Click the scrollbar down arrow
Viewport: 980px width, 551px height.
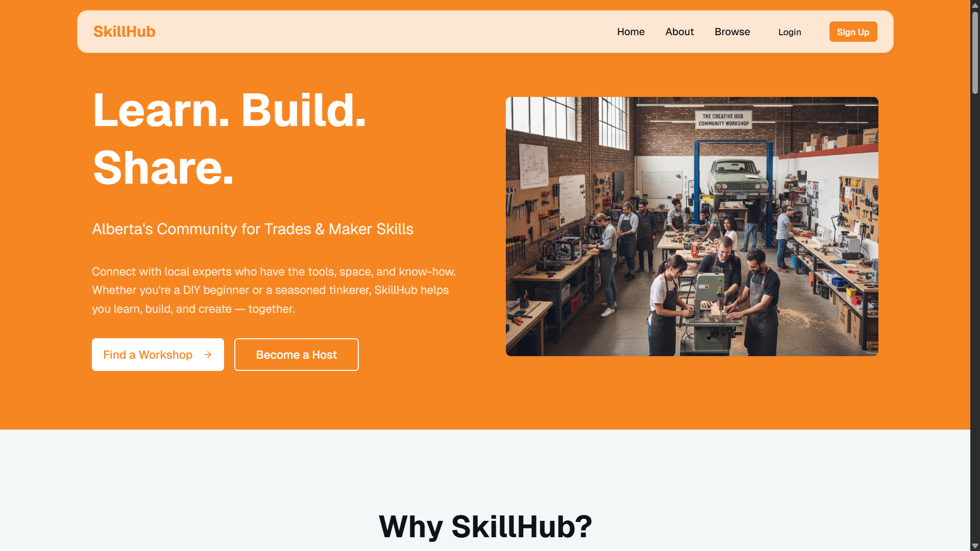tap(975, 546)
